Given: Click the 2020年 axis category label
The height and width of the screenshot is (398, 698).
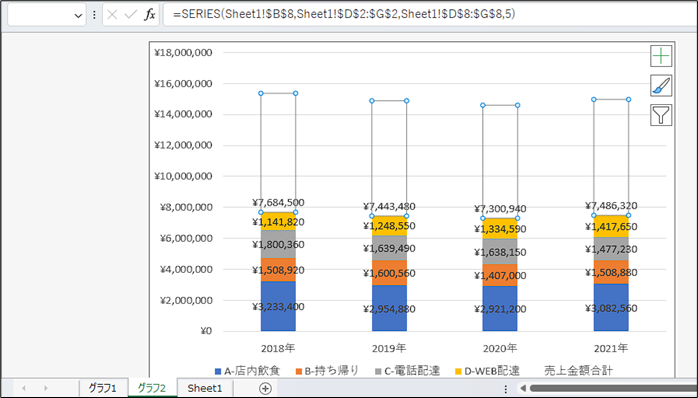Looking at the screenshot, I should 500,348.
